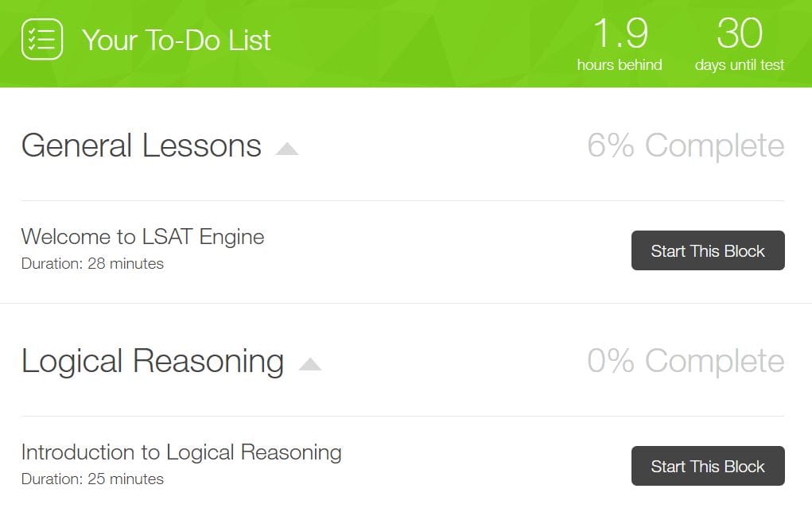Open the Welcome to LSAT Engine lesson title
This screenshot has height=508, width=812.
click(x=143, y=236)
